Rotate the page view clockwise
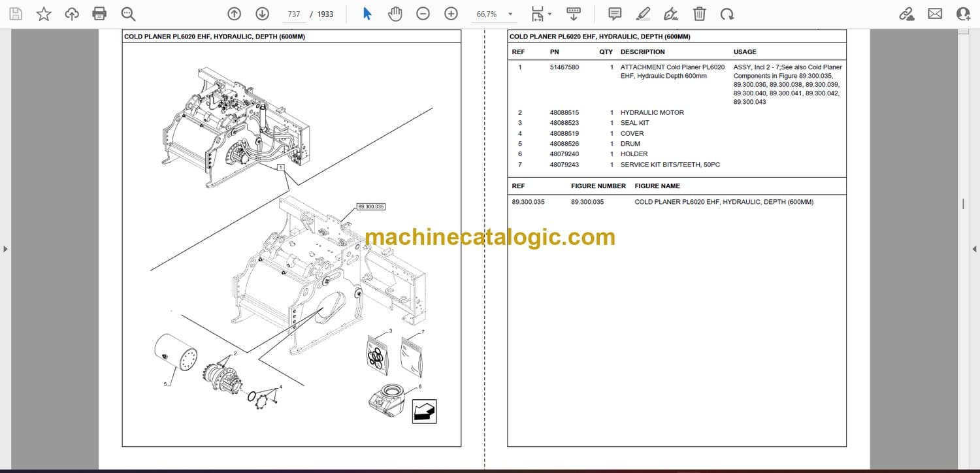Image resolution: width=980 pixels, height=473 pixels. tap(727, 14)
